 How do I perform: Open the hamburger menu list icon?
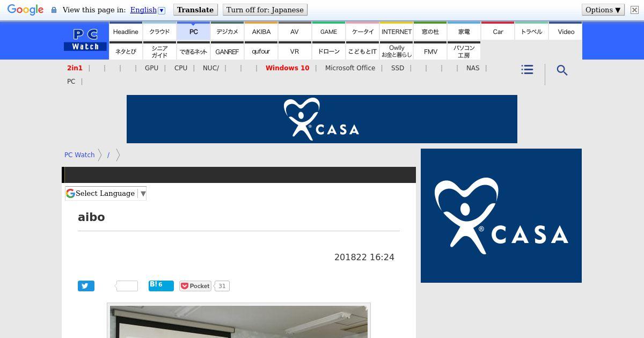click(x=527, y=70)
